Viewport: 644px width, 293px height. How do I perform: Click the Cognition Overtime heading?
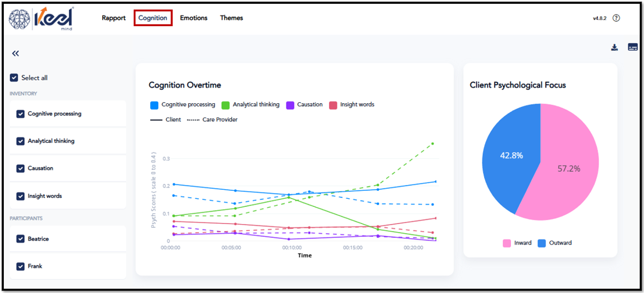(x=185, y=85)
